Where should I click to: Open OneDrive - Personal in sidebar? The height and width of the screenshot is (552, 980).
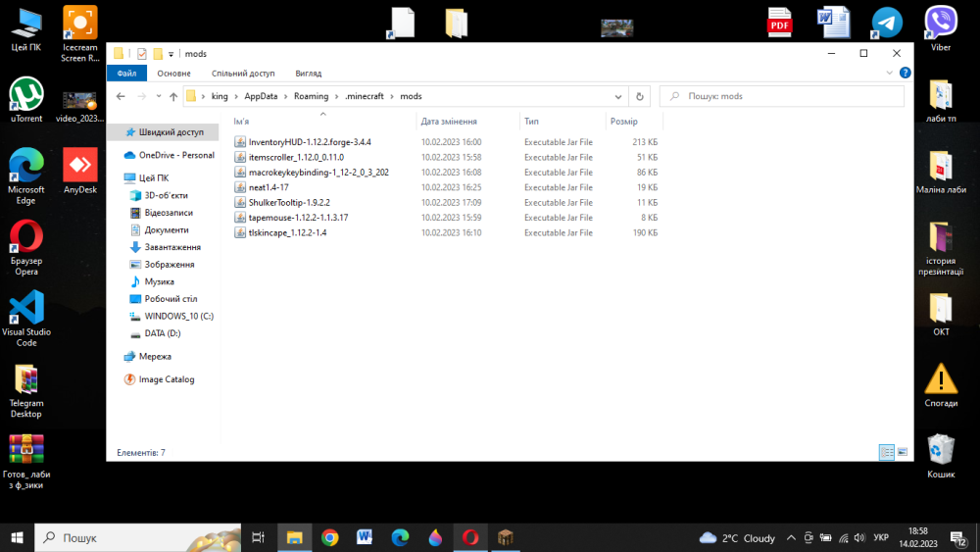pyautogui.click(x=170, y=155)
